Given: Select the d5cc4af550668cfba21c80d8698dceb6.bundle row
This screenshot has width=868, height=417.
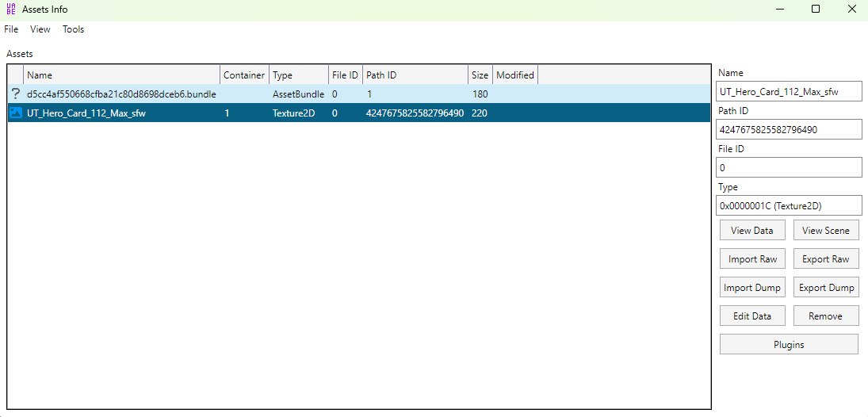Looking at the screenshot, I should [x=121, y=94].
